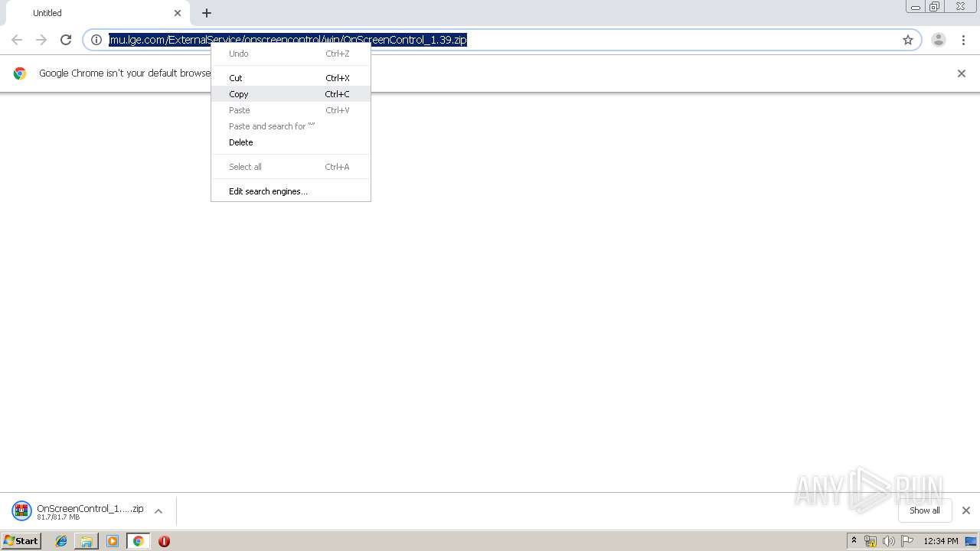The width and height of the screenshot is (980, 551).
Task: Open network status tray icon
Action: (871, 541)
